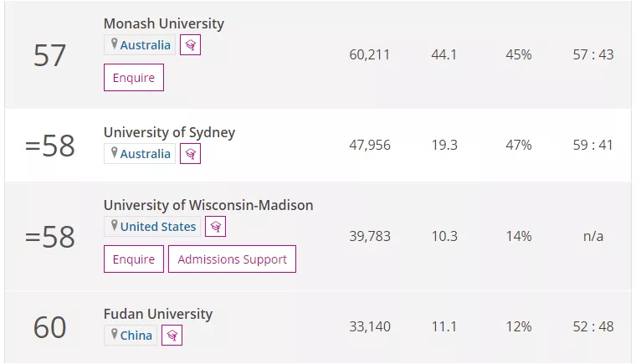This screenshot has height=364, width=636.
Task: Click graduation cap icon in Fudan University row
Action: pyautogui.click(x=172, y=336)
